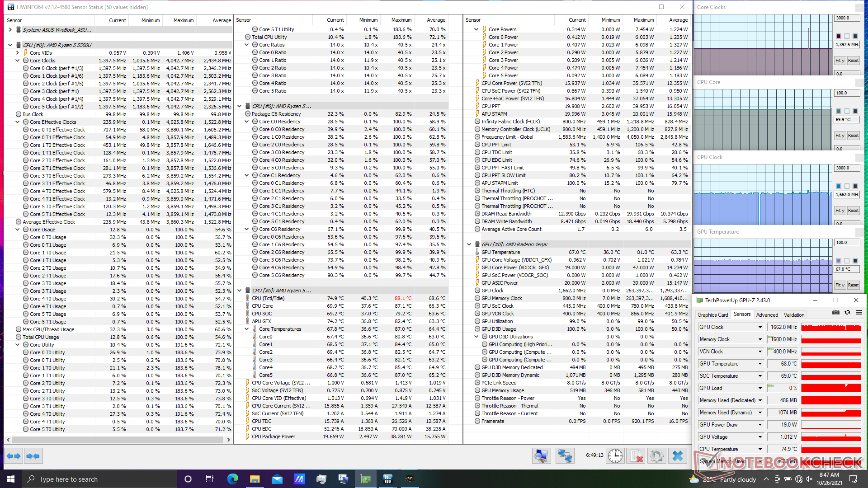Collapse the Core Effective Clocks group

(17, 122)
